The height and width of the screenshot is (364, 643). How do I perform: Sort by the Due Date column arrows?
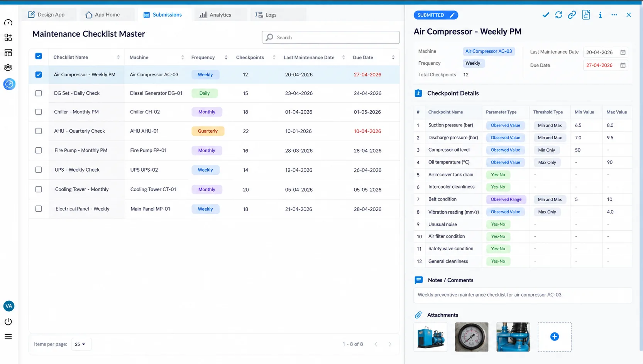[393, 57]
